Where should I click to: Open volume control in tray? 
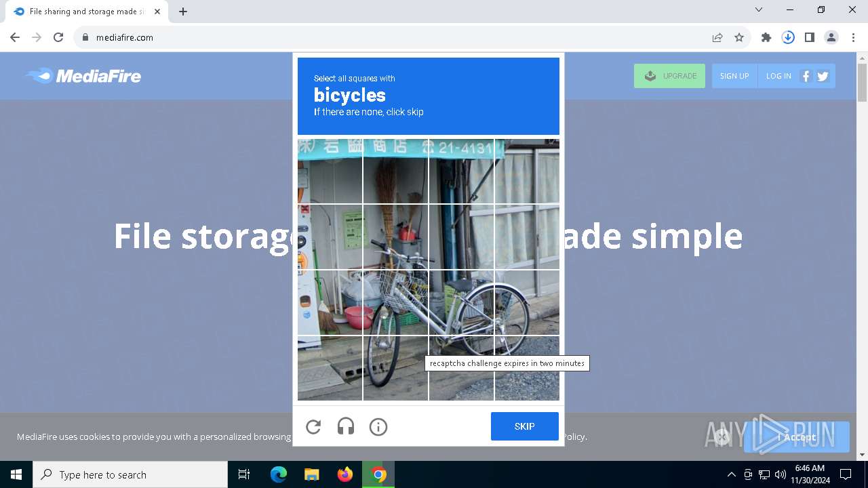click(x=780, y=474)
